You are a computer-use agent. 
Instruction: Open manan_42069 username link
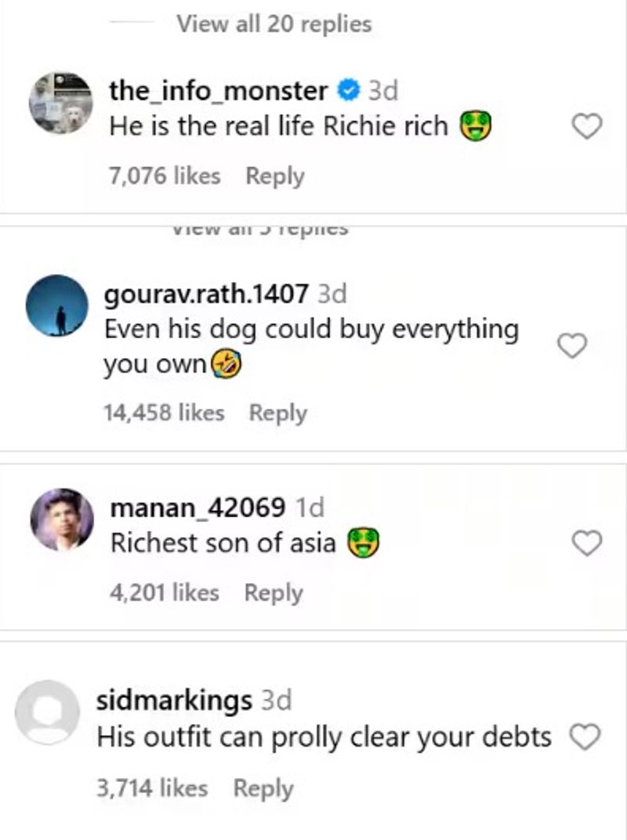point(198,507)
